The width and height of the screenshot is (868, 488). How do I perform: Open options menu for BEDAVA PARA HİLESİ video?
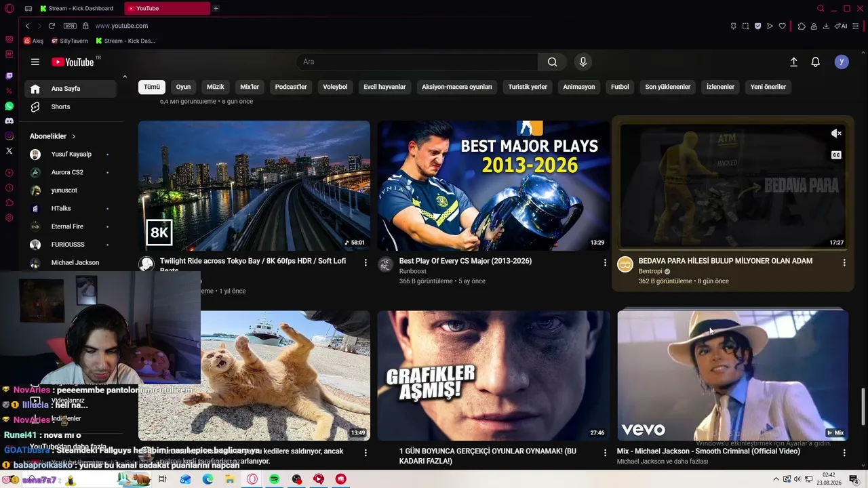pyautogui.click(x=844, y=262)
